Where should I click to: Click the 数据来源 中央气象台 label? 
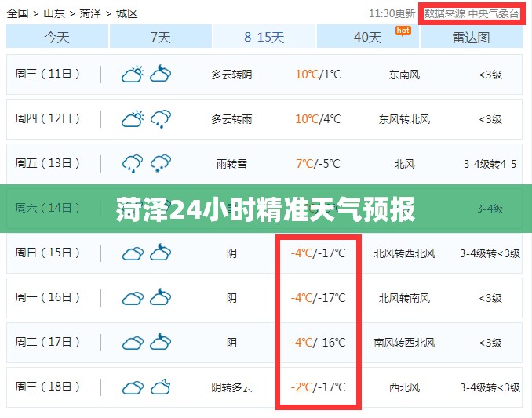pos(472,13)
